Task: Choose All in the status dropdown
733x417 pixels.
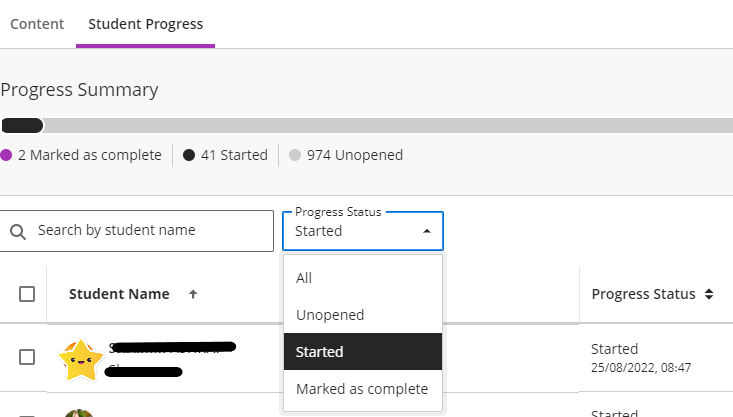Action: [304, 278]
